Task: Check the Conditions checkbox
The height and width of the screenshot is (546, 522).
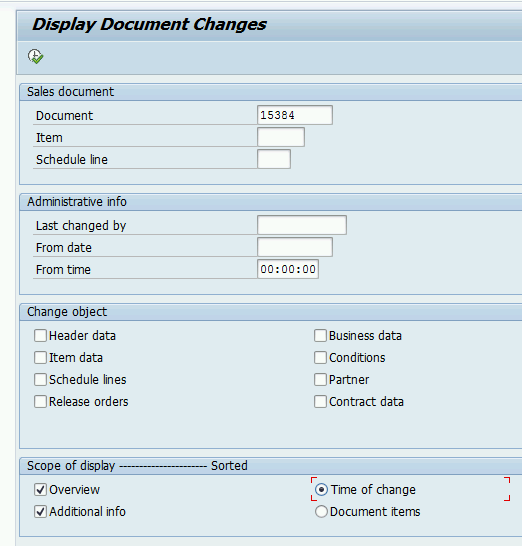Action: tap(320, 358)
